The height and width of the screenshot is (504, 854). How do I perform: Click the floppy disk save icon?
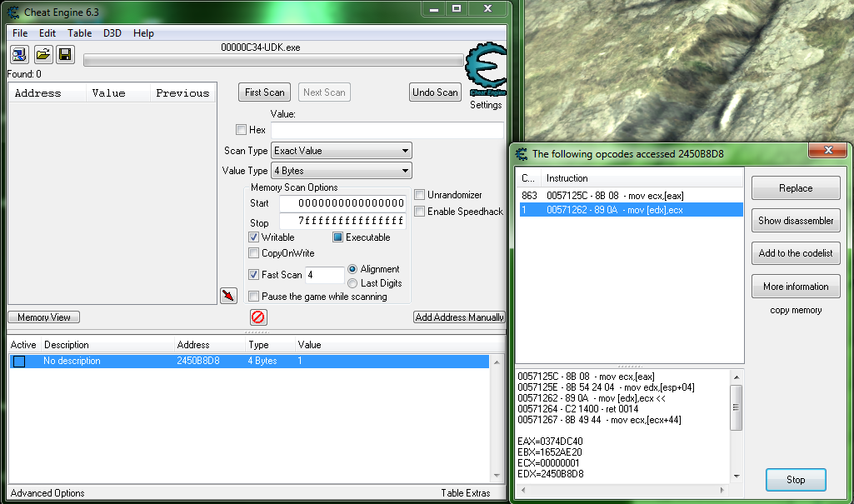(64, 55)
